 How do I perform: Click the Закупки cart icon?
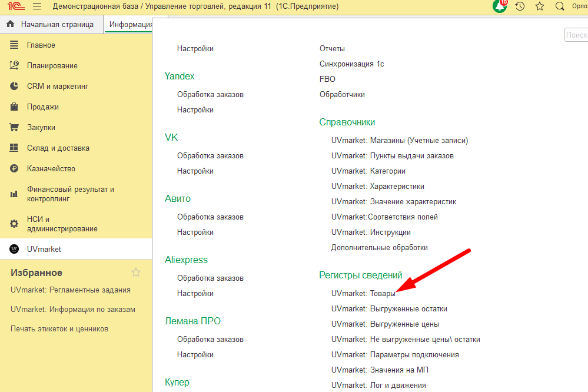pyautogui.click(x=14, y=127)
